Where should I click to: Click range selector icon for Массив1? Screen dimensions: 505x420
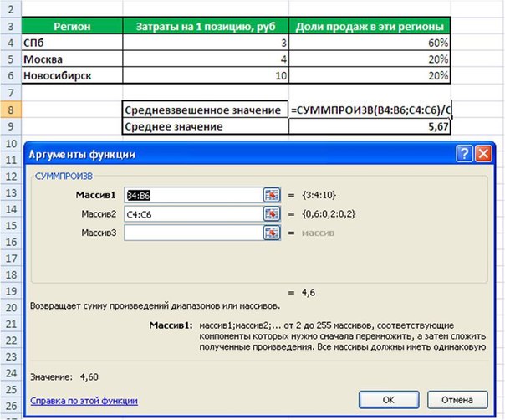tap(271, 195)
